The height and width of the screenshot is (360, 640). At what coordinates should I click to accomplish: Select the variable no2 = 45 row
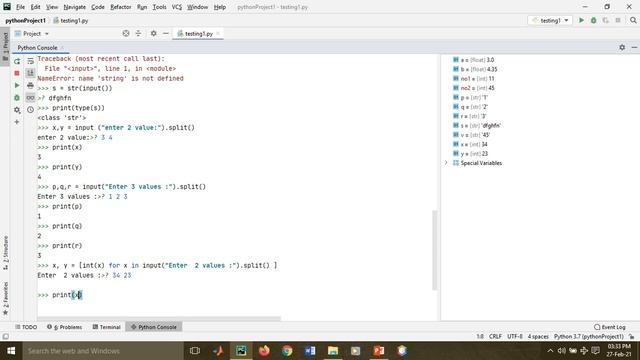[474, 88]
